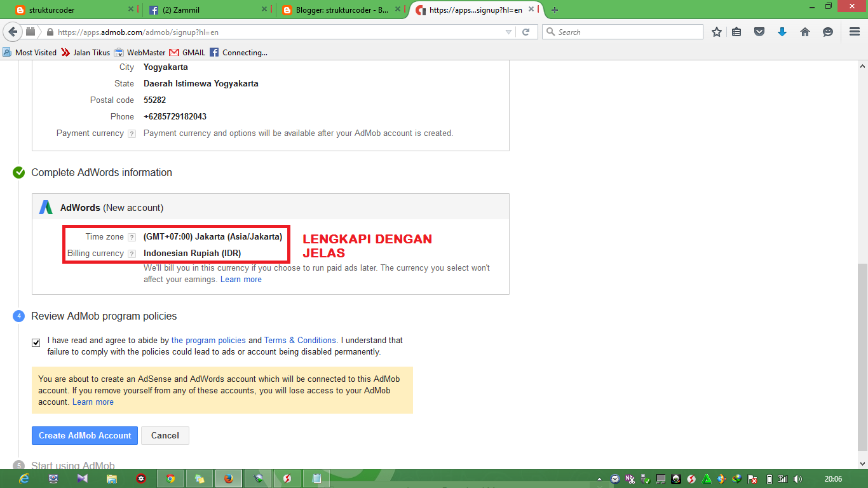The width and height of the screenshot is (868, 488).
Task: Click Learn more in the yellow notice
Action: pyautogui.click(x=93, y=402)
